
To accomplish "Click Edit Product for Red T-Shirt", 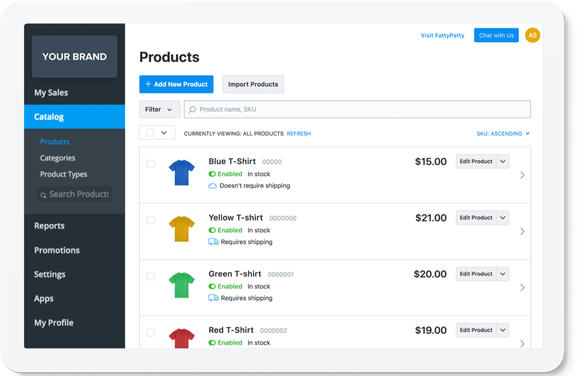I will [476, 330].
